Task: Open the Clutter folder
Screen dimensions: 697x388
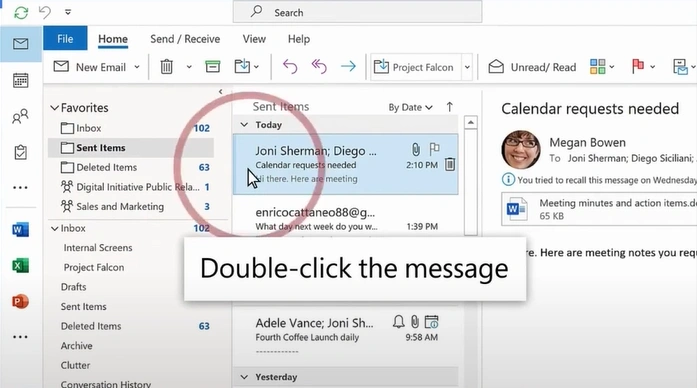Action: click(x=75, y=365)
